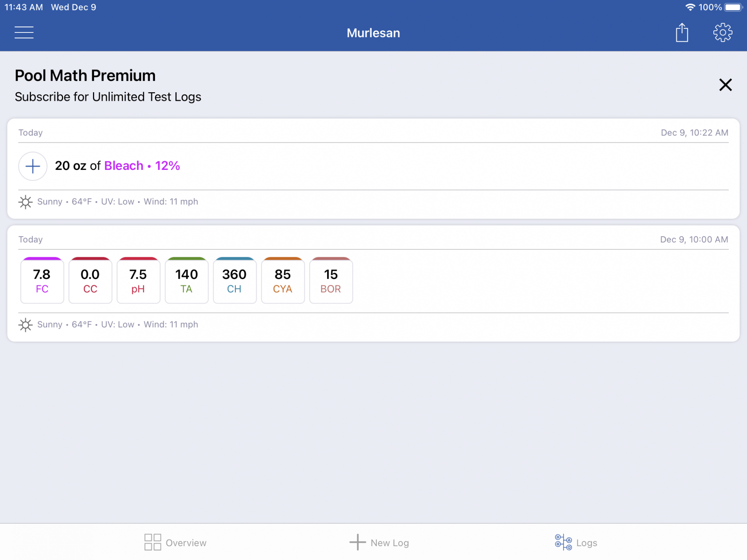Open the FC 7.8 reading tile

(x=42, y=280)
